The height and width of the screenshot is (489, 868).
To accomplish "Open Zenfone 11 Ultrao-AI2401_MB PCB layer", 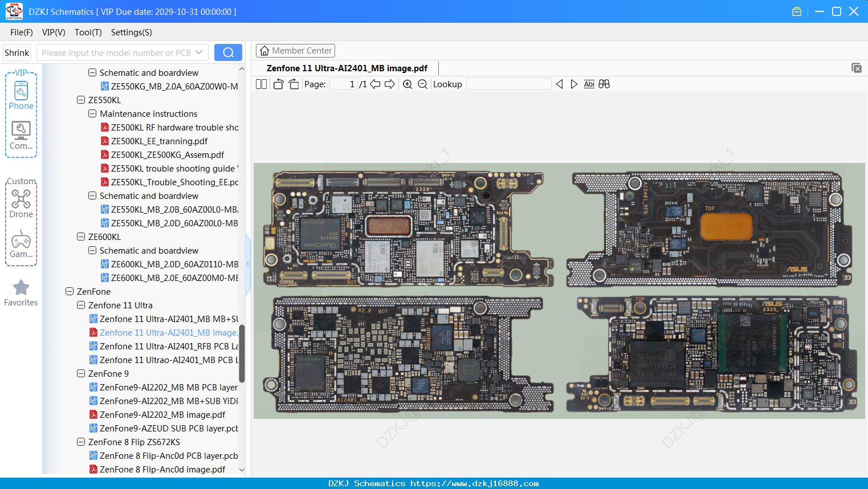I will coord(164,360).
